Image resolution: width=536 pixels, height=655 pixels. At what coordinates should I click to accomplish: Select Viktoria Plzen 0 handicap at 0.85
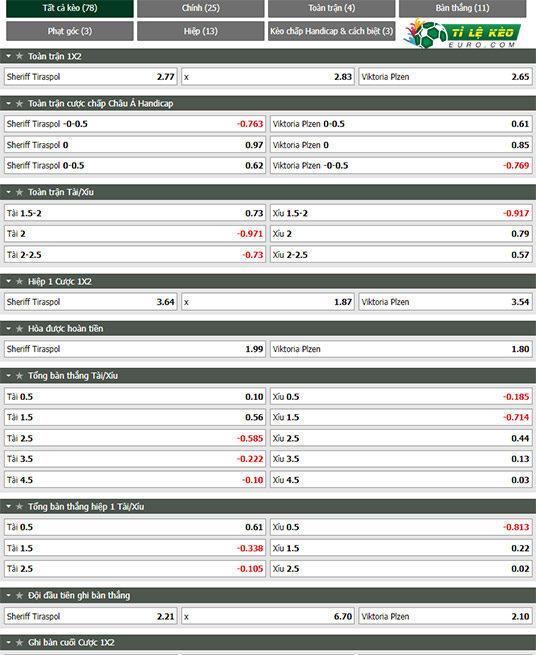pyautogui.click(x=401, y=145)
